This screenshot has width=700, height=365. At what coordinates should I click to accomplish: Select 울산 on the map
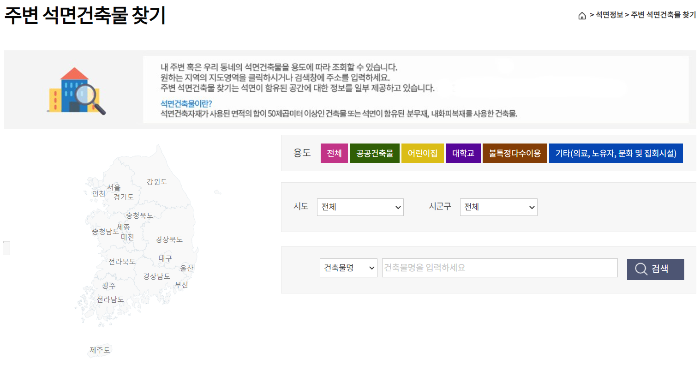(187, 268)
